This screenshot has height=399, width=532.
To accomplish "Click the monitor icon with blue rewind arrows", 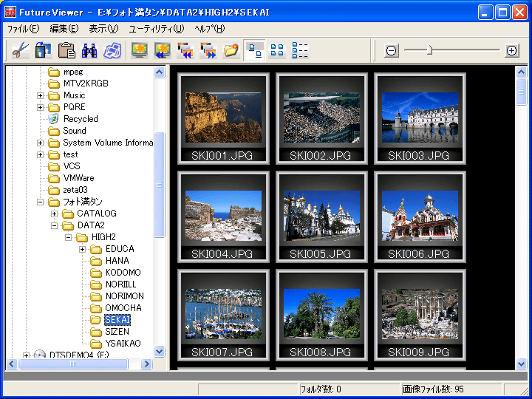I will coord(163,50).
